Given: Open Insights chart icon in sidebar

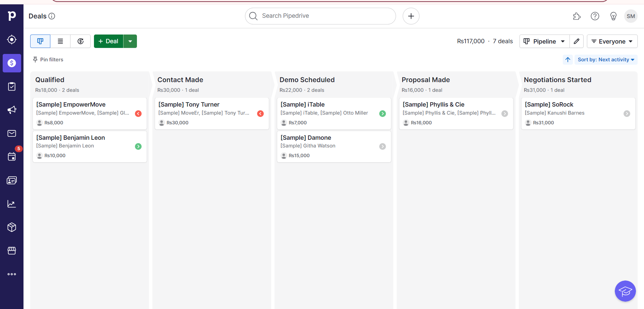Looking at the screenshot, I should (12, 204).
